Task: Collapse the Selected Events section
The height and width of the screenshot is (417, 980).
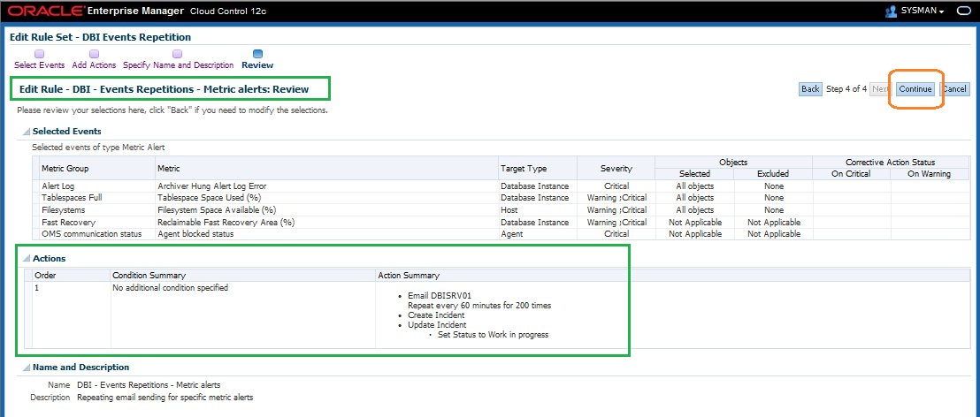Action: point(27,132)
